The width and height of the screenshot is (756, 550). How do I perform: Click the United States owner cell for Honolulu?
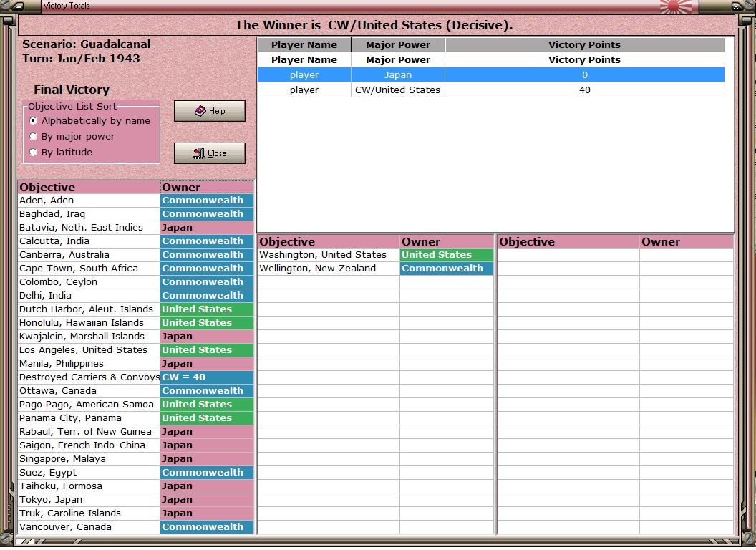pos(207,322)
